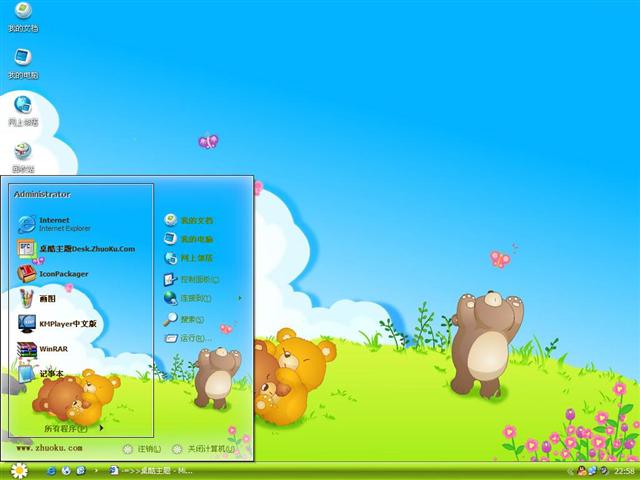640x480 pixels.
Task: Open 我的文档 in Start menu right column
Action: coord(188,220)
